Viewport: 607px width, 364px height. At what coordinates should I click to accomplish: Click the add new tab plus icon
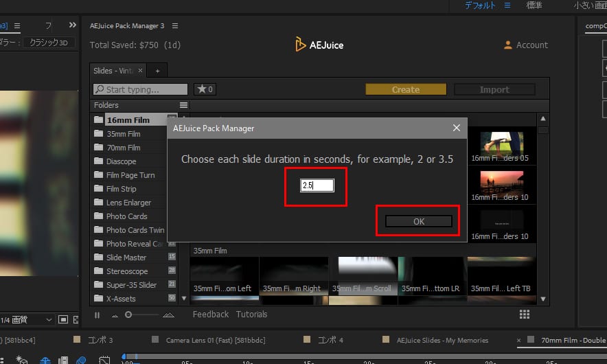click(157, 71)
